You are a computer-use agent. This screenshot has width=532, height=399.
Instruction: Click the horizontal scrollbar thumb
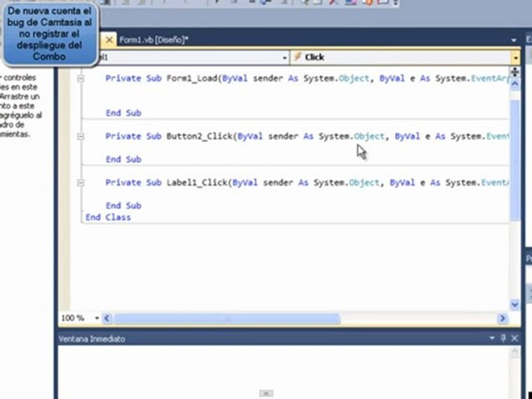point(227,319)
